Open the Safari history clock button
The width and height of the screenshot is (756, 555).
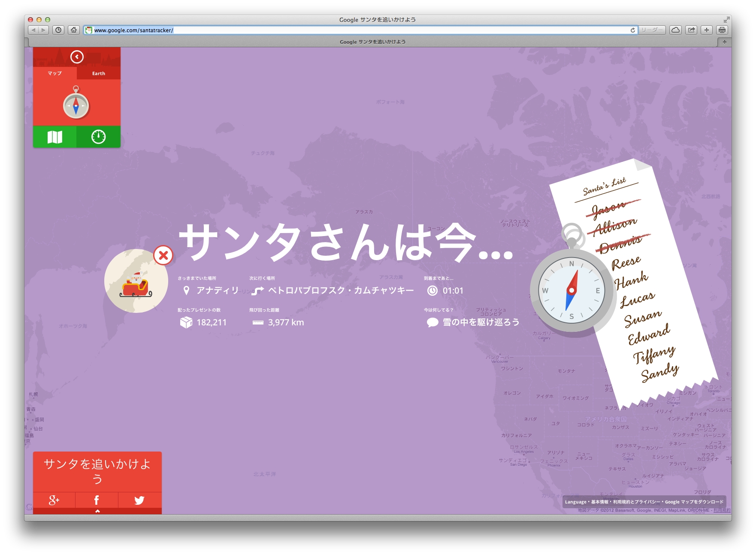[58, 30]
